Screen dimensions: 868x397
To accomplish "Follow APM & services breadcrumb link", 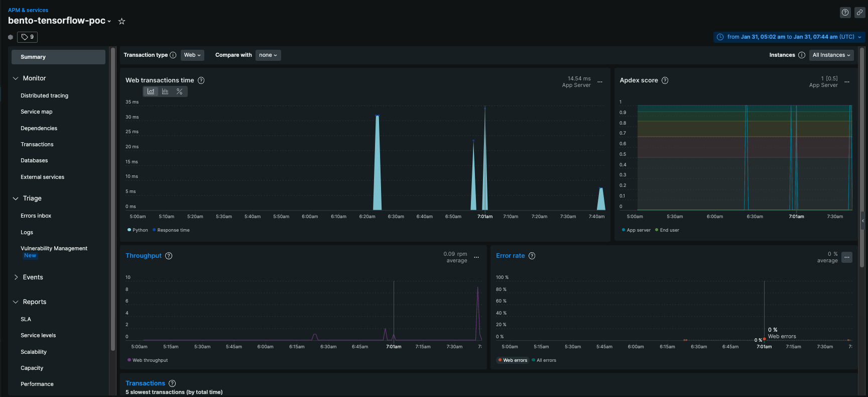I will [x=28, y=10].
